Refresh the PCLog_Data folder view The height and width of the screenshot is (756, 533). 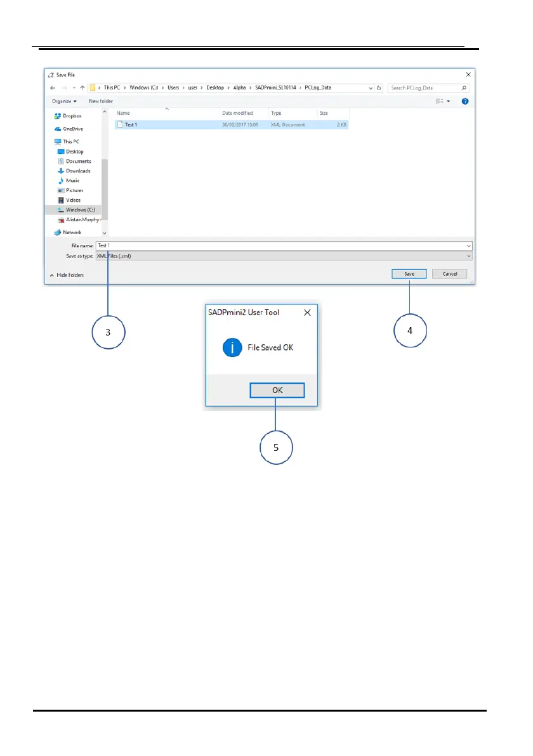point(379,88)
